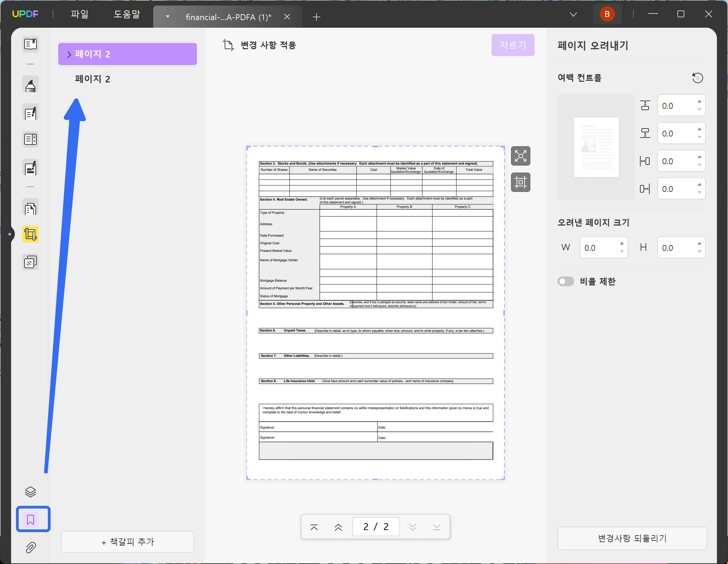The image size is (728, 564).
Task: Click the page number field 2 / 2
Action: pyautogui.click(x=376, y=527)
